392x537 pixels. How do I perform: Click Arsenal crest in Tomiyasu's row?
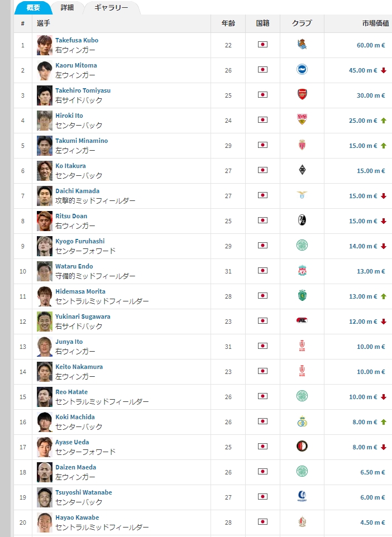coord(302,95)
